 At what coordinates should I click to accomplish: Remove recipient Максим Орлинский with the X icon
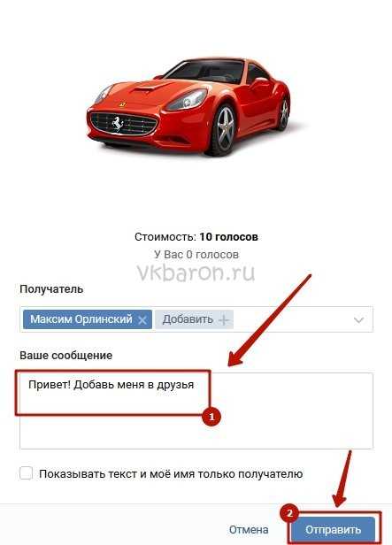click(142, 319)
